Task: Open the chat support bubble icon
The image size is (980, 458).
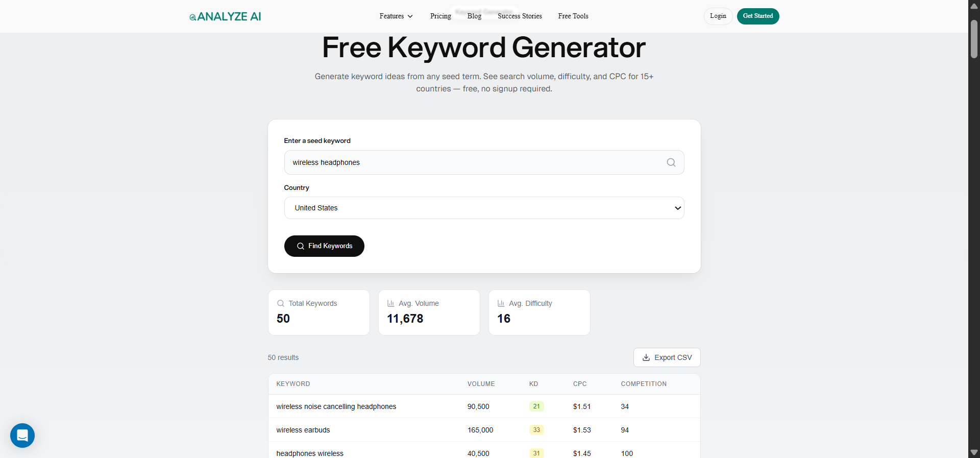Action: pos(22,436)
